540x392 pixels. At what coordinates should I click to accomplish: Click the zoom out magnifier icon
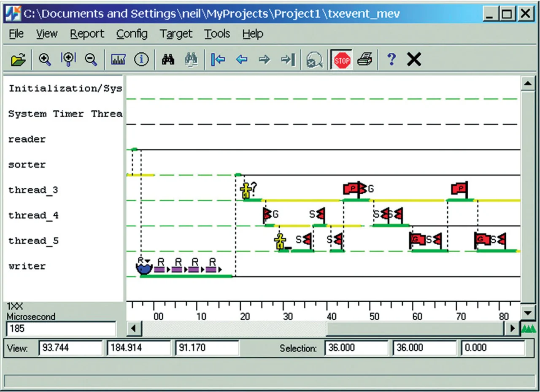[91, 60]
